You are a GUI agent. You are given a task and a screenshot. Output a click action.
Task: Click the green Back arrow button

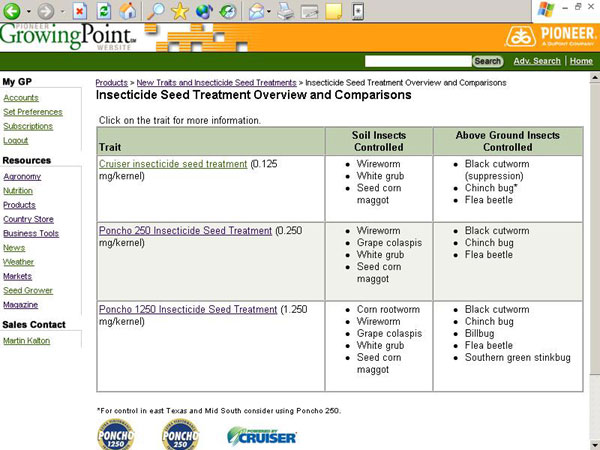click(x=12, y=11)
